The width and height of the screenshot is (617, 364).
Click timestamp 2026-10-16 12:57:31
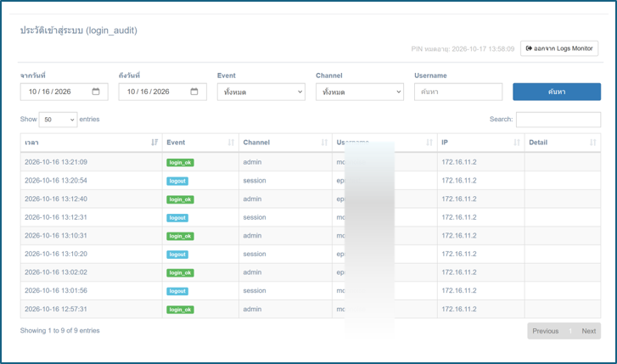point(56,310)
